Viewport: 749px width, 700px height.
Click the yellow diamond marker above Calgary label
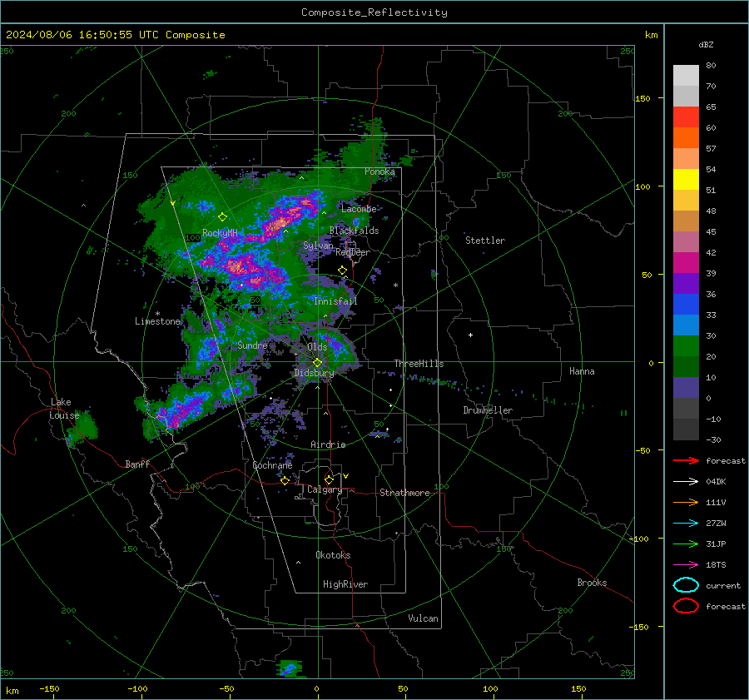329,479
